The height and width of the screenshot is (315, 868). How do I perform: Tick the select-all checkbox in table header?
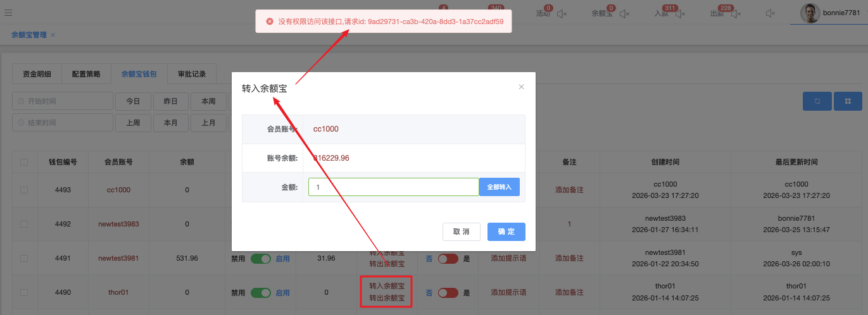24,162
